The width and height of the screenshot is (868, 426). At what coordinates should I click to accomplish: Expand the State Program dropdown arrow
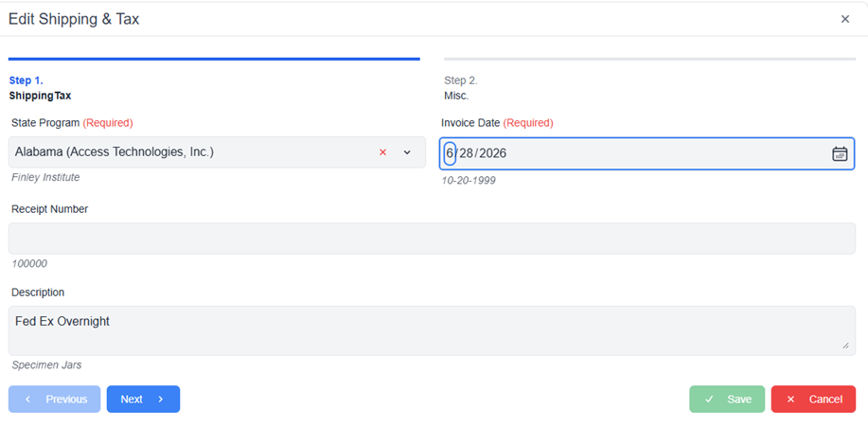(407, 152)
